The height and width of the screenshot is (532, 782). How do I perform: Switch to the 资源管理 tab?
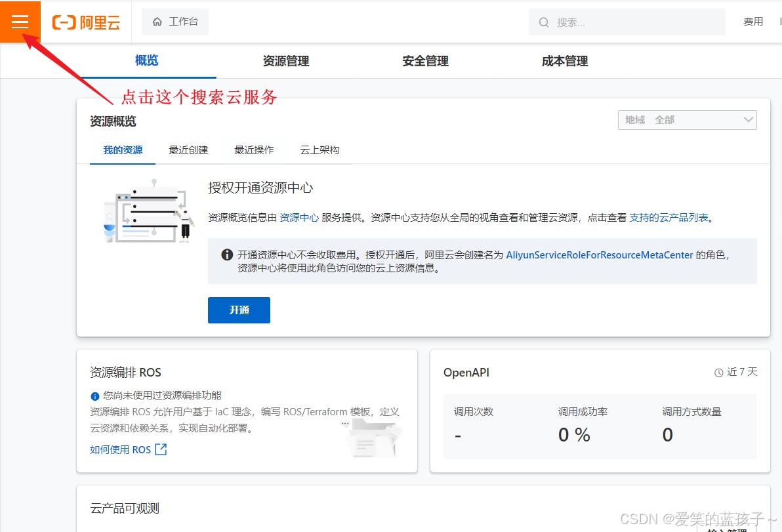(x=285, y=61)
